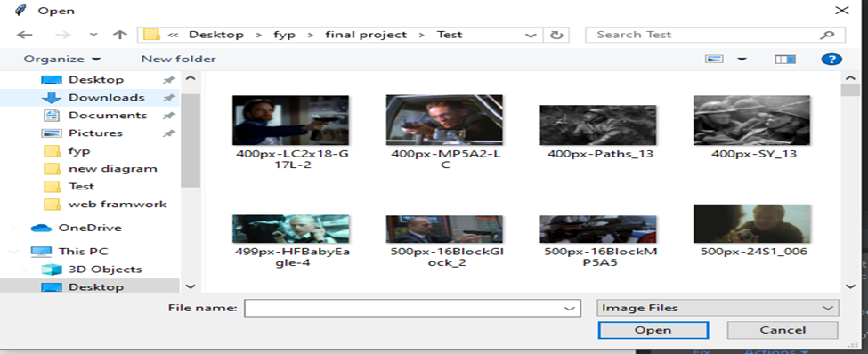Navigate up one folder level

coord(119,35)
